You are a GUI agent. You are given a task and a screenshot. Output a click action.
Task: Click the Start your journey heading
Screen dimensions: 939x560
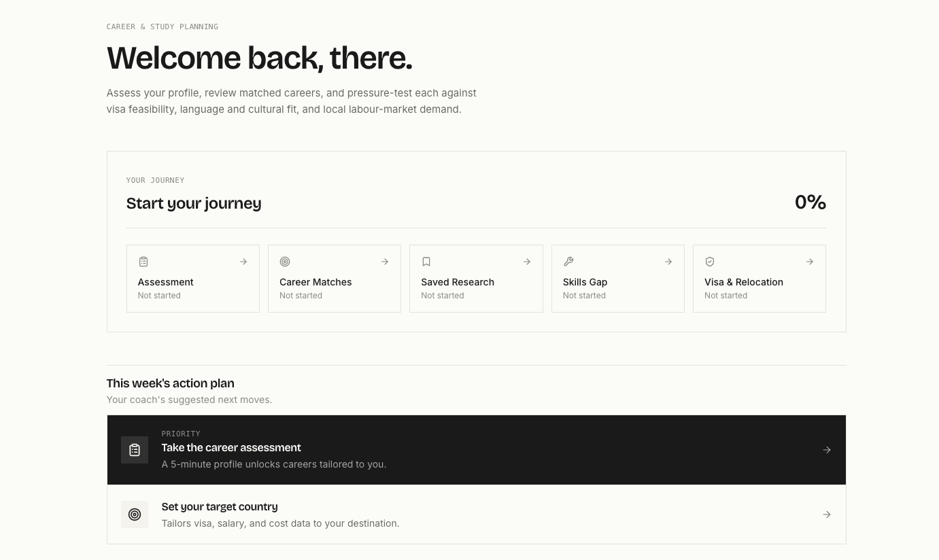click(x=194, y=203)
